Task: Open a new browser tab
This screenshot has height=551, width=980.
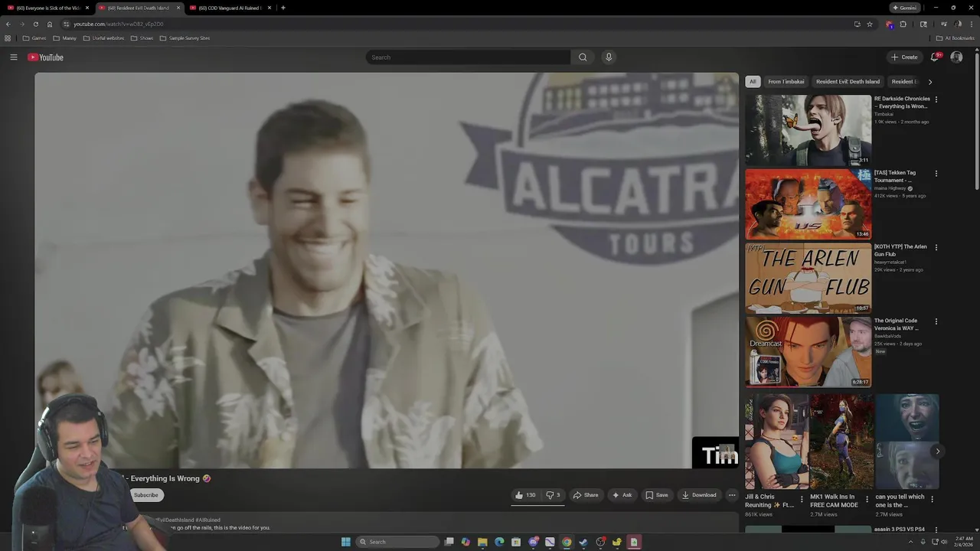Action: (283, 8)
